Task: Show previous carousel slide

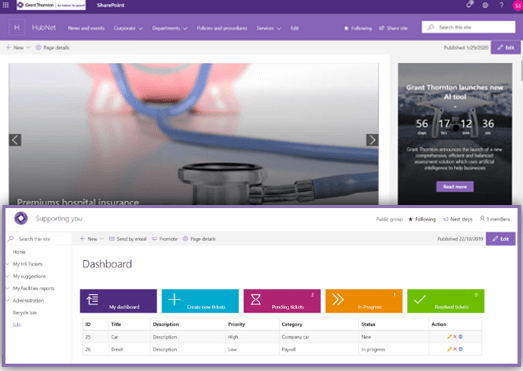Action: pyautogui.click(x=15, y=140)
